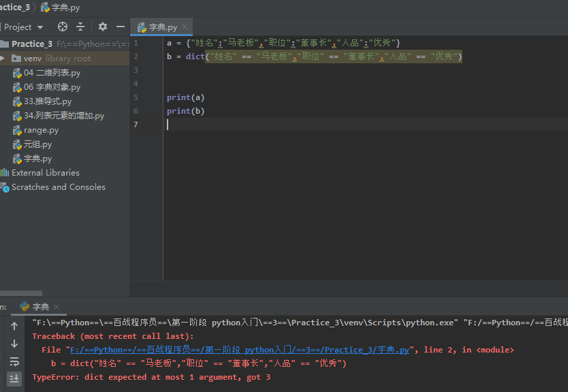
Task: Hide the Project panel with minus icon
Action: (x=121, y=27)
